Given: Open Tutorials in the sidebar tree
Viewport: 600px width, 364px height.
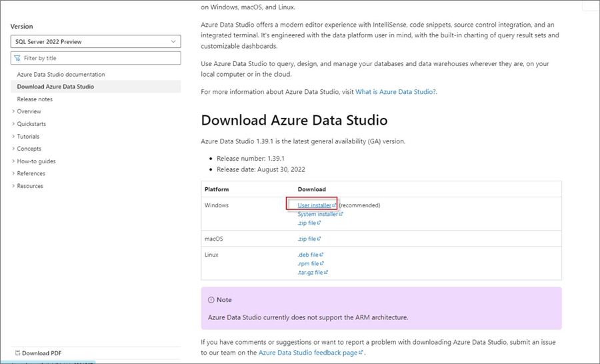Looking at the screenshot, I should pyautogui.click(x=28, y=136).
